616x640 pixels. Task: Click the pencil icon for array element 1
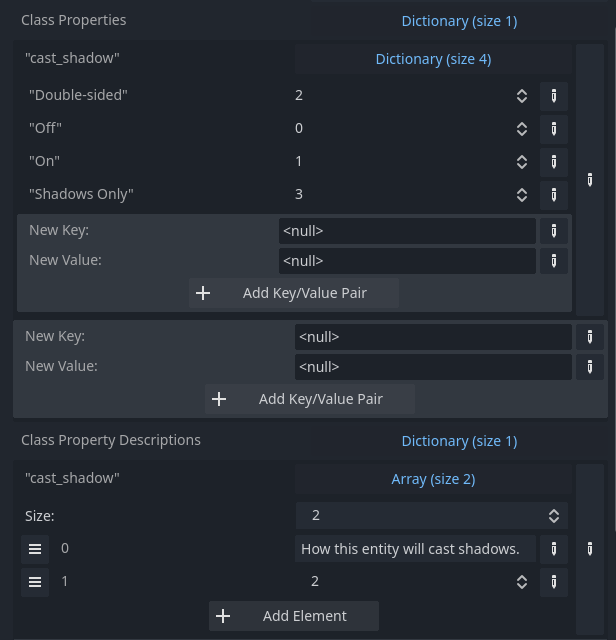(x=554, y=582)
